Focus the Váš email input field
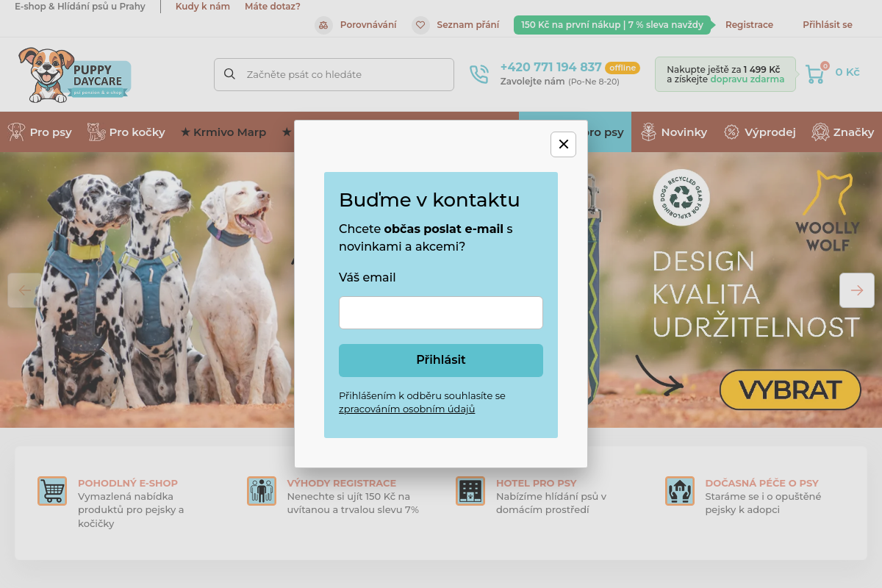 coord(441,313)
